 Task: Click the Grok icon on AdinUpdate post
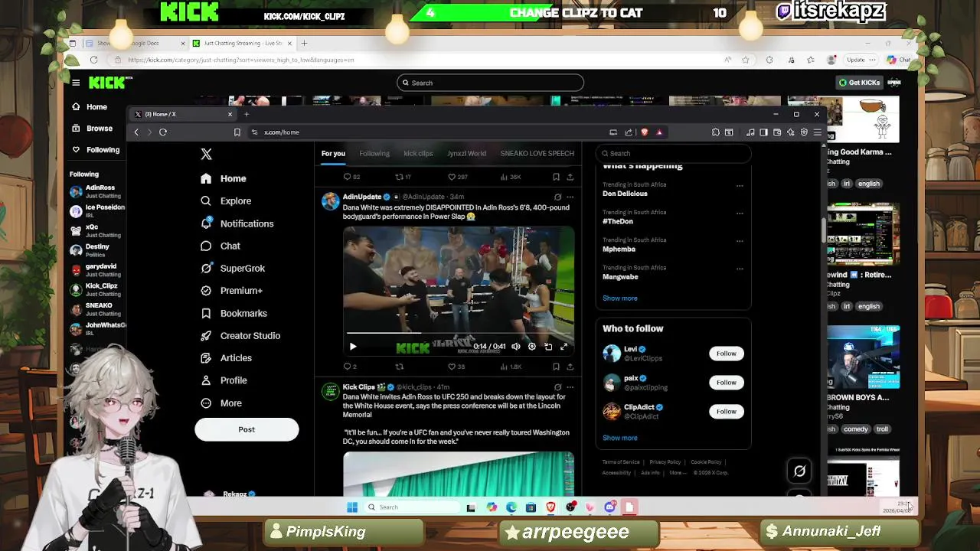click(557, 197)
